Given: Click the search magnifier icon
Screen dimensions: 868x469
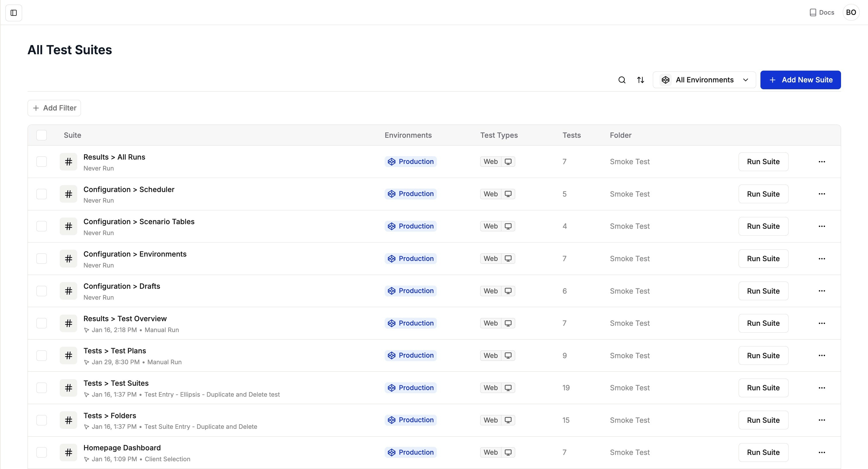Looking at the screenshot, I should [622, 80].
